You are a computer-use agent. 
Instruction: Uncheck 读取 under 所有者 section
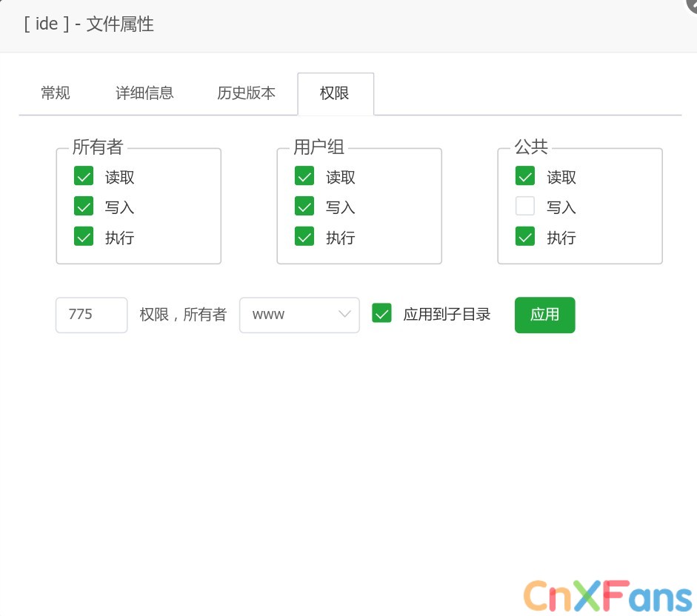coord(84,176)
